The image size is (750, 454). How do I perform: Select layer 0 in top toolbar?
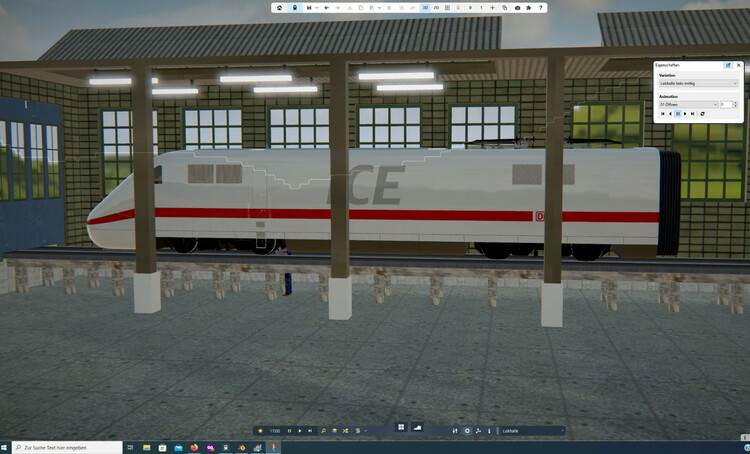click(471, 8)
